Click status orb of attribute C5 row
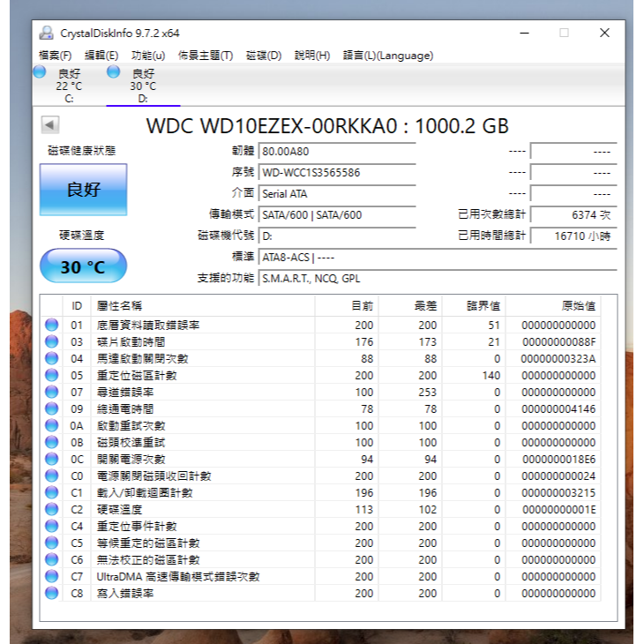The height and width of the screenshot is (644, 644). coord(51,543)
